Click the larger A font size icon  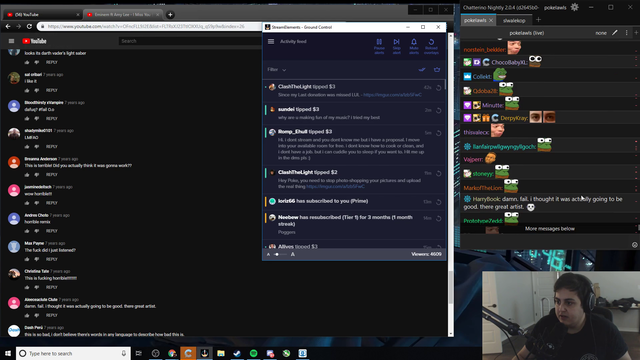tap(293, 254)
